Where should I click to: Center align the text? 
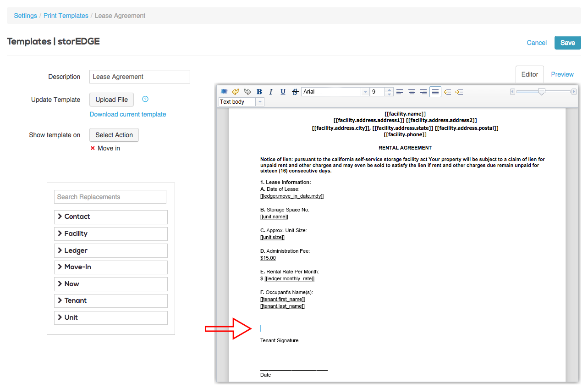[412, 92]
